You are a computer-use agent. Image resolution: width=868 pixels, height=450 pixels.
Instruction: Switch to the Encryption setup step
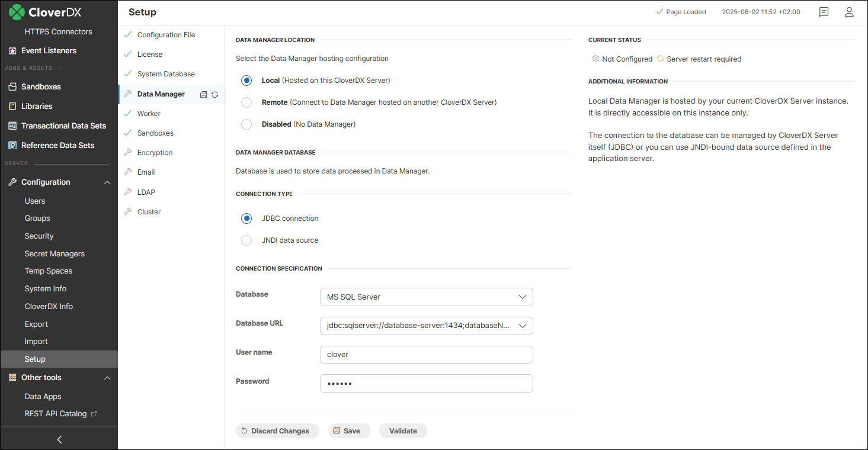[155, 152]
